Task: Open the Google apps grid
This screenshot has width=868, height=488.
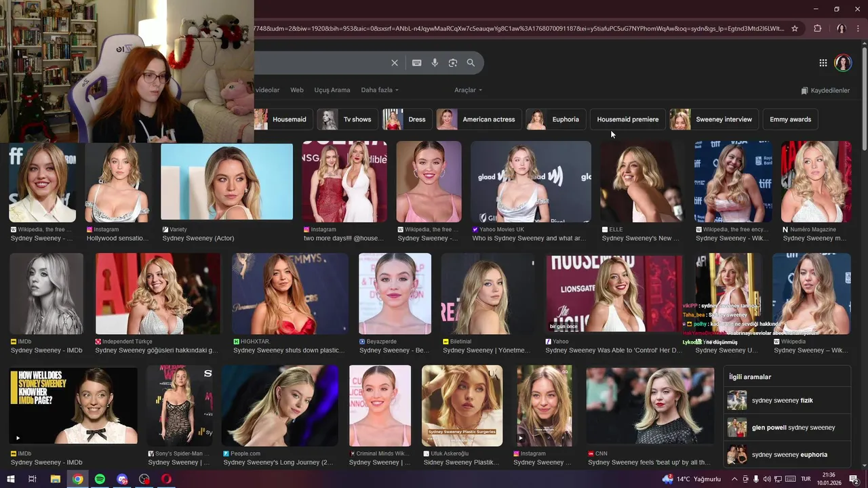Action: pyautogui.click(x=823, y=63)
